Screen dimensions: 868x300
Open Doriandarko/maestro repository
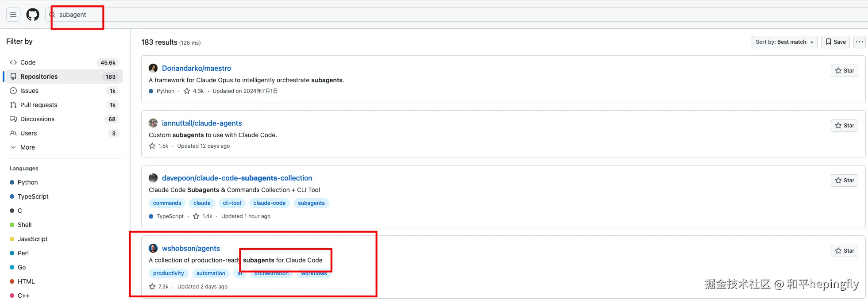(197, 68)
